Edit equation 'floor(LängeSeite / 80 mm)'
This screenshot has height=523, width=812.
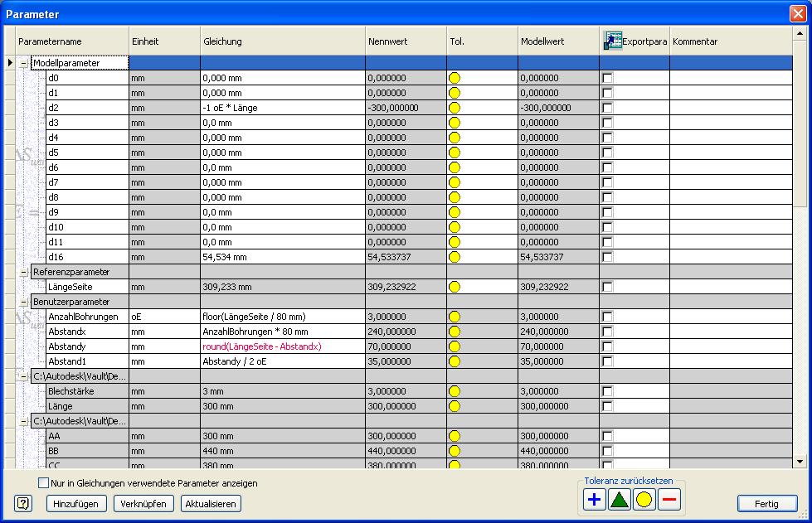pos(283,317)
